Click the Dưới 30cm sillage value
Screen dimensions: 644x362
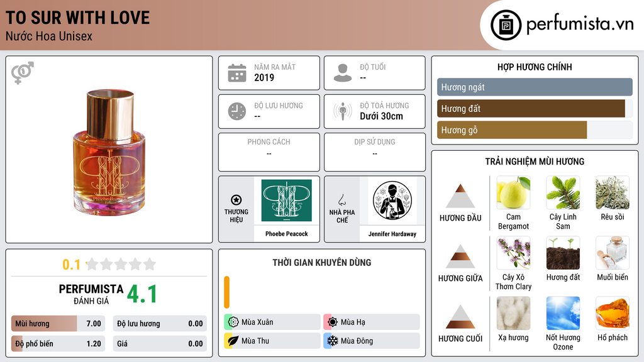(381, 116)
